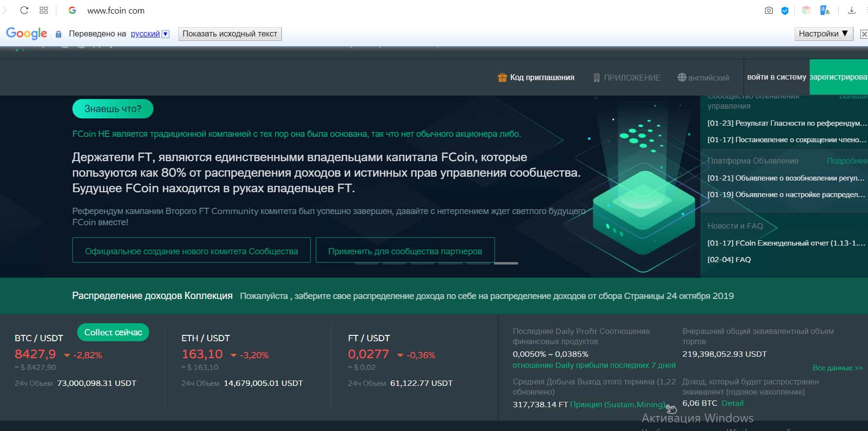Open [01-21] Объявление о возобновлении announcement
The image size is (868, 431).
coord(786,178)
